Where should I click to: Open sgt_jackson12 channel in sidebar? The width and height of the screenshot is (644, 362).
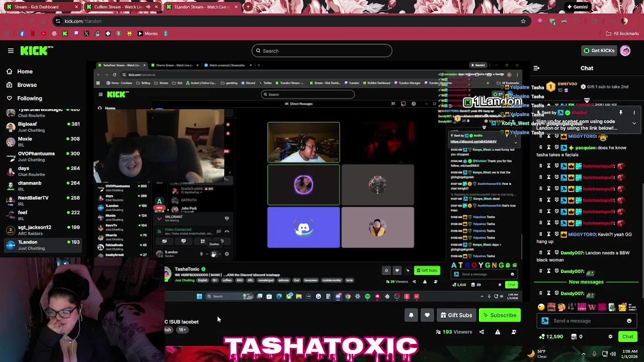pyautogui.click(x=43, y=230)
